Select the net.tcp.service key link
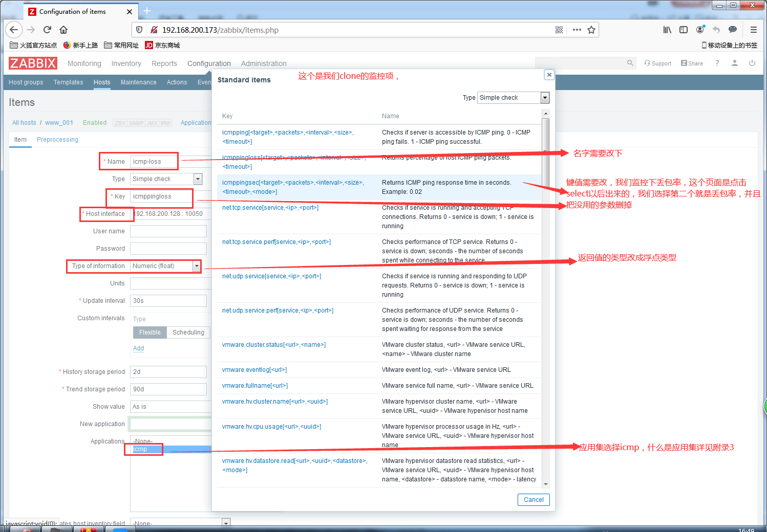This screenshot has height=532, width=767. [x=270, y=208]
